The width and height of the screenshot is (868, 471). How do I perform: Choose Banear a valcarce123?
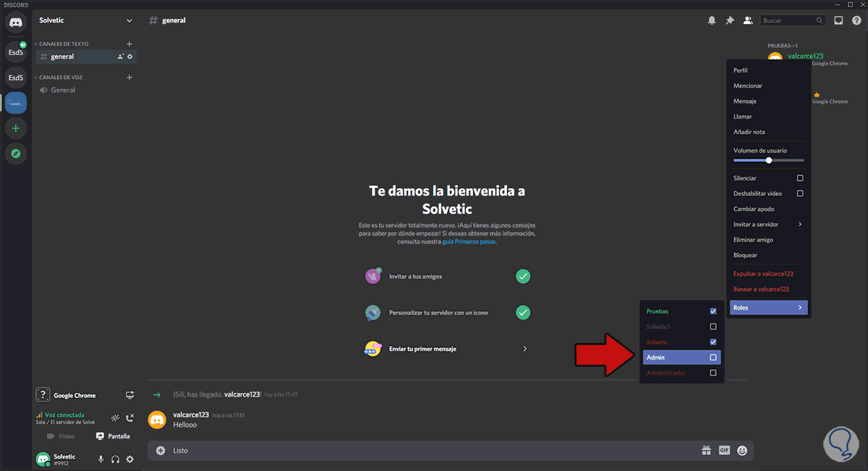768,289
